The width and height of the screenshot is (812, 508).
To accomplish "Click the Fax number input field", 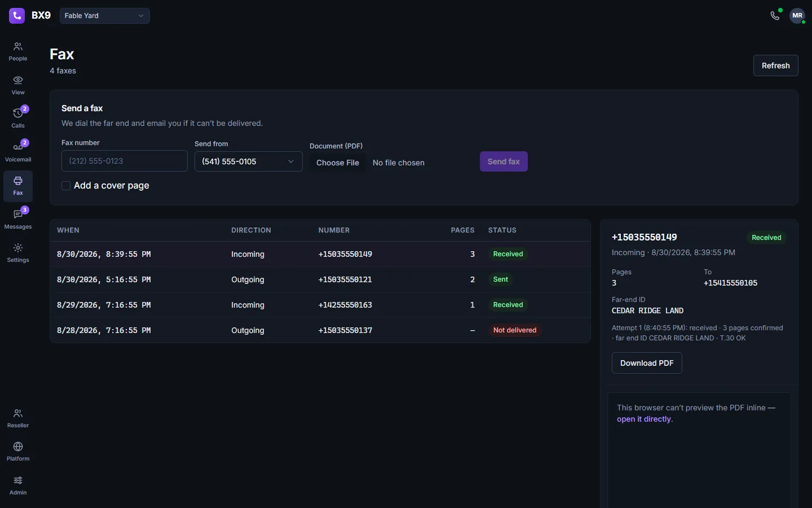I will click(x=125, y=161).
